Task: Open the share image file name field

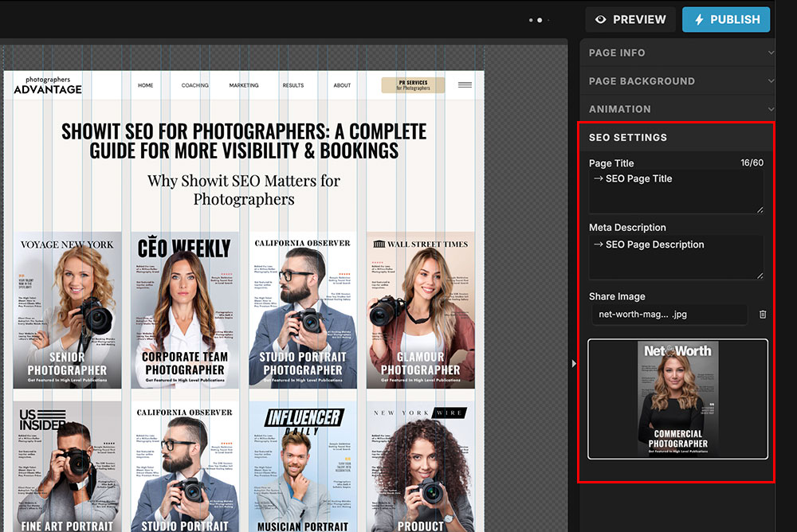Action: click(x=669, y=315)
